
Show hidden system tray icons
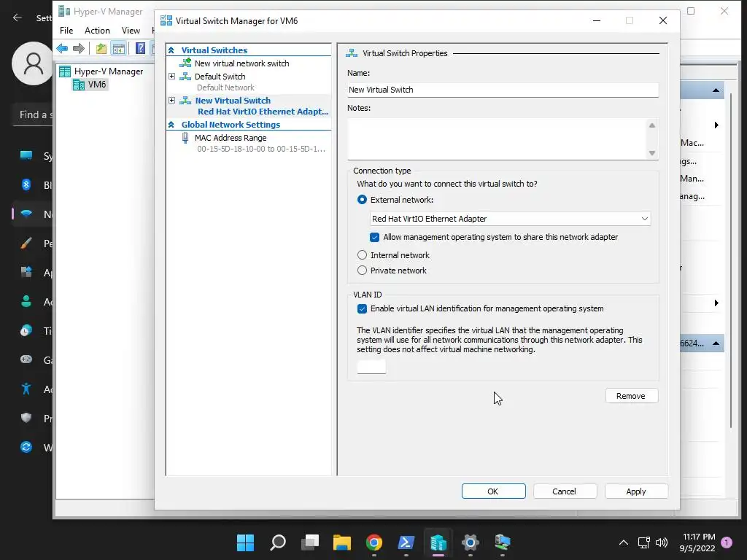point(623,542)
